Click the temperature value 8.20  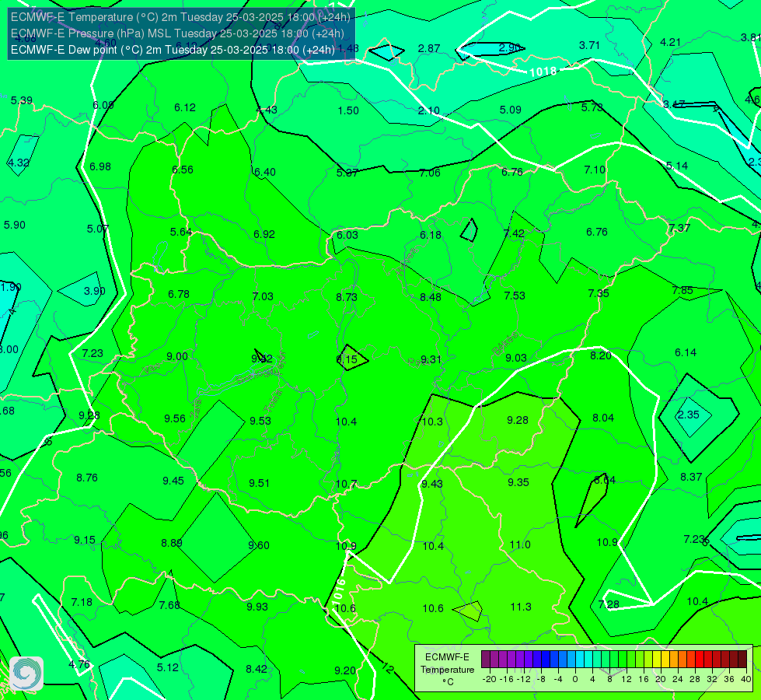(x=600, y=355)
